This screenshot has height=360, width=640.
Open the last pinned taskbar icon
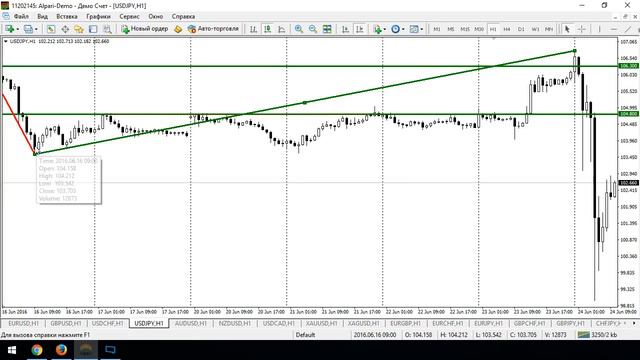coord(110,350)
